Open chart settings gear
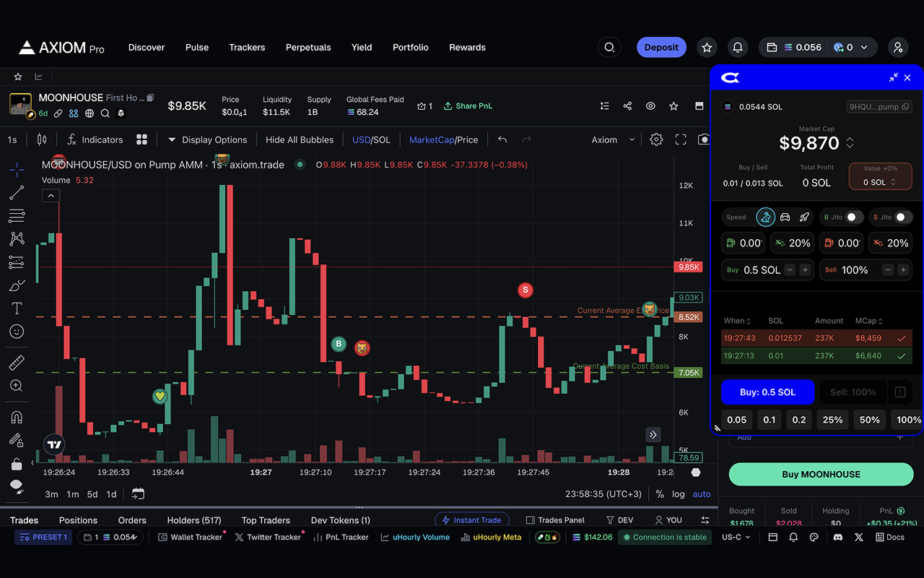 [x=656, y=139]
